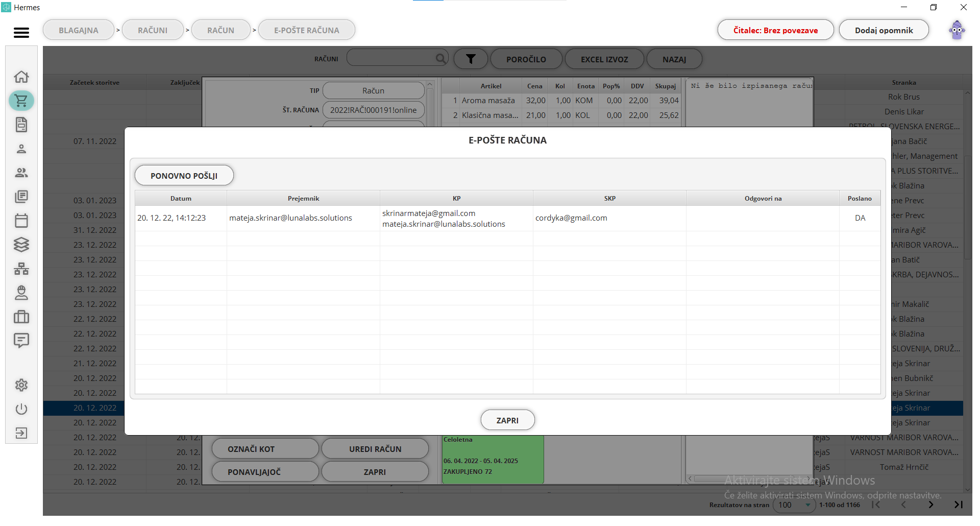
Task: Open the calendar sidebar icon
Action: click(21, 221)
